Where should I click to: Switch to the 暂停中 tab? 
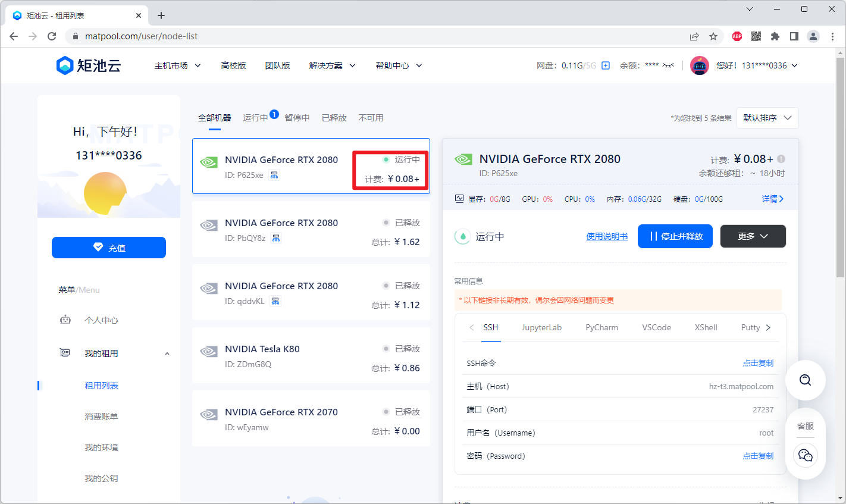[x=297, y=118]
